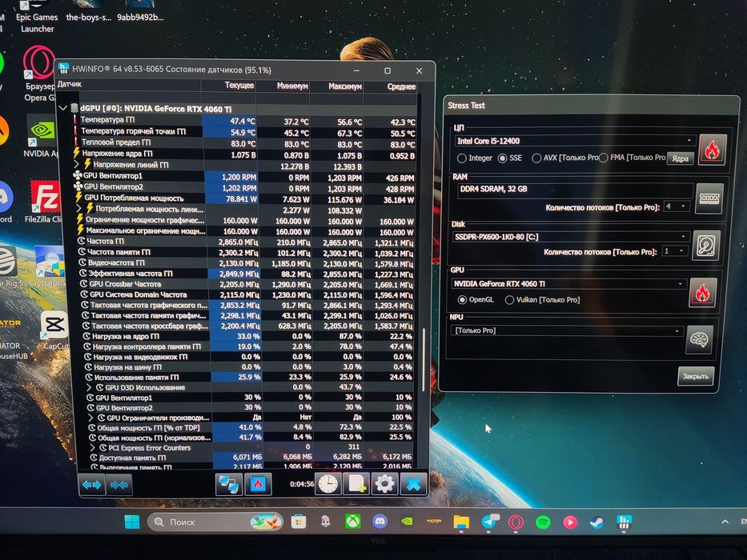Image resolution: width=747 pixels, height=560 pixels.
Task: Select the Температура ГП sensor row
Action: pos(244,121)
